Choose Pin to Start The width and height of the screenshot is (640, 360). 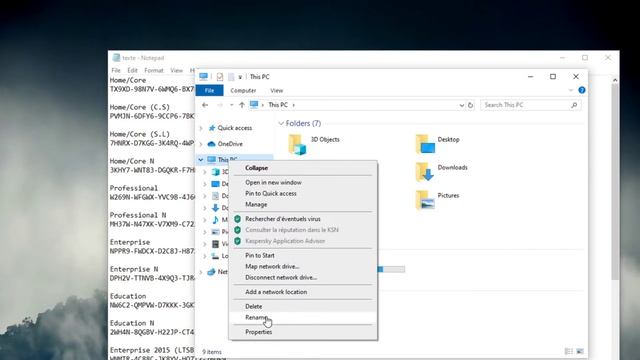click(x=260, y=255)
